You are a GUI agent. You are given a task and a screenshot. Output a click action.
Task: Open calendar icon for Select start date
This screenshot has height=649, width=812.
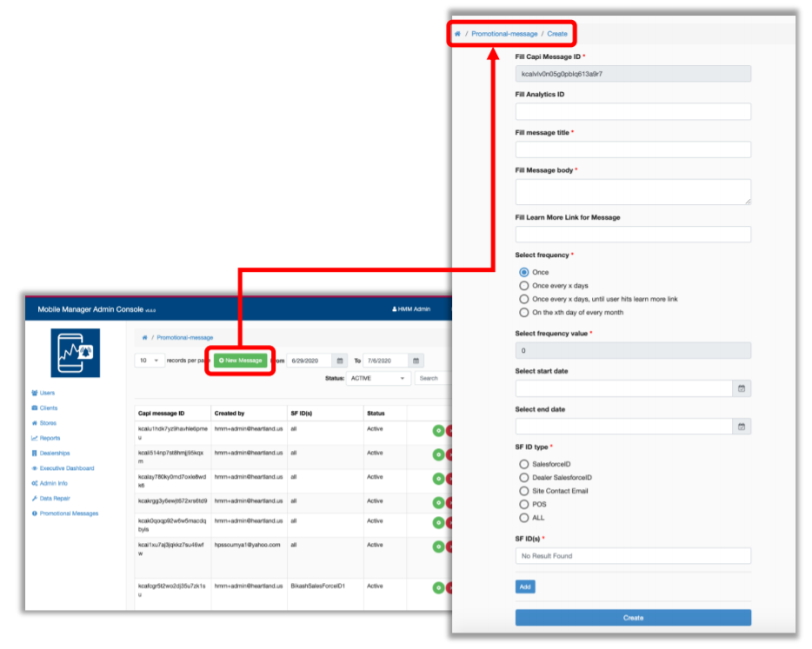742,388
